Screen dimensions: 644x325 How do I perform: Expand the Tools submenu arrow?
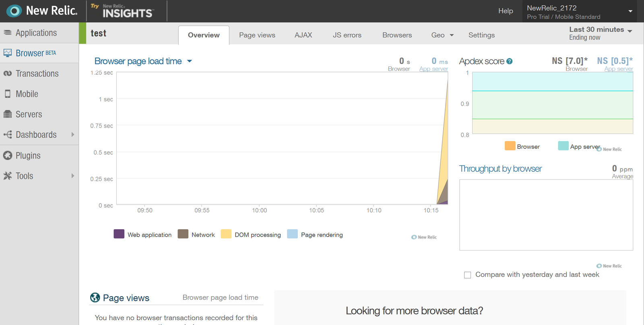[73, 176]
